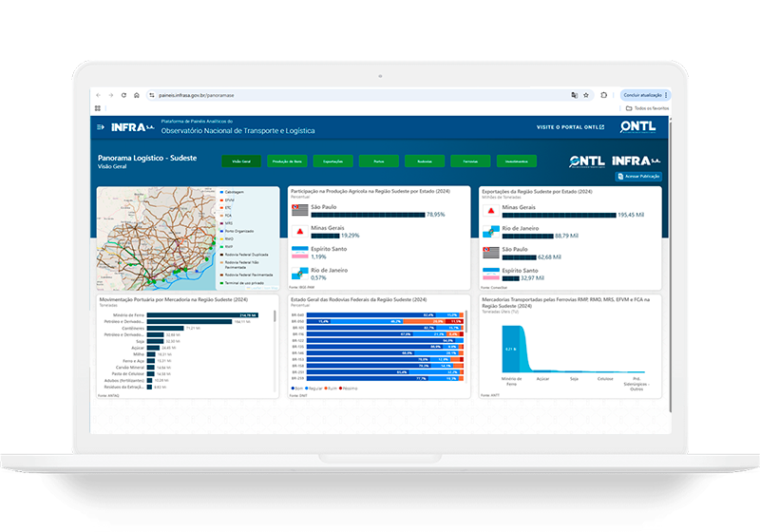Screen dimensions: 760x532
Task: Click the Minas Gerais flag in the exports chart
Action: click(489, 211)
